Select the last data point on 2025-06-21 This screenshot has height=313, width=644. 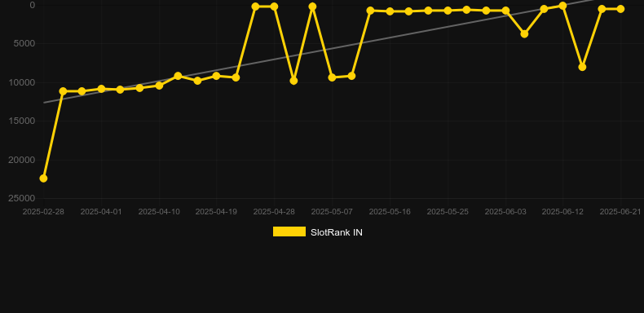coord(620,9)
